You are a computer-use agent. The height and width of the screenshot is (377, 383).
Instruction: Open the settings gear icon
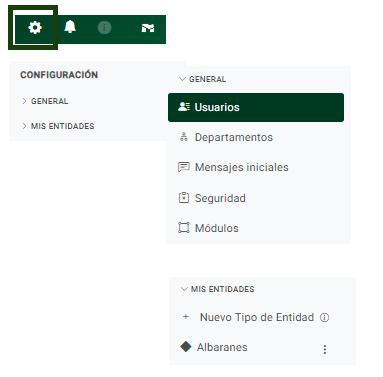[35, 27]
